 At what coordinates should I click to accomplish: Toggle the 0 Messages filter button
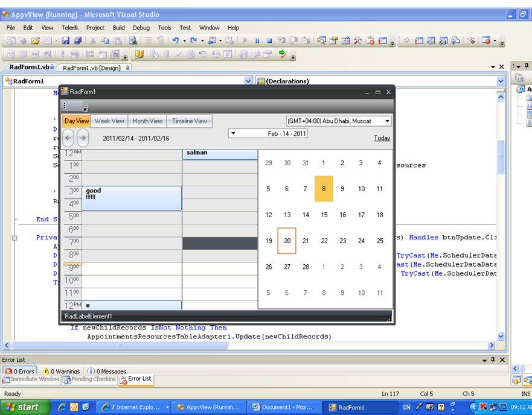107,371
